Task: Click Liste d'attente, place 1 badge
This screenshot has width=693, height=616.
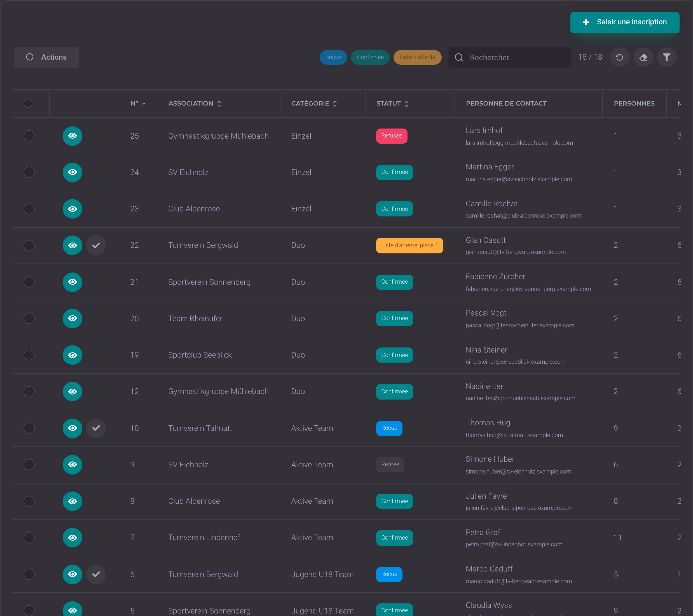Action: [409, 245]
